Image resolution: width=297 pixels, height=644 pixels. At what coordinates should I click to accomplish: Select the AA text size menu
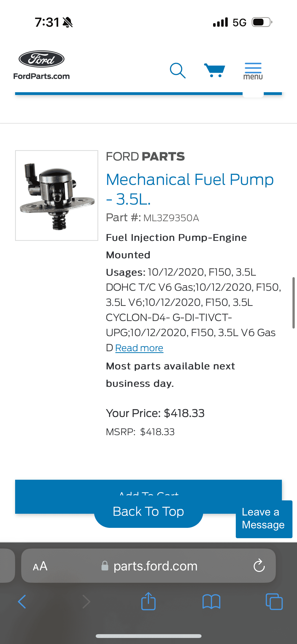coord(40,565)
